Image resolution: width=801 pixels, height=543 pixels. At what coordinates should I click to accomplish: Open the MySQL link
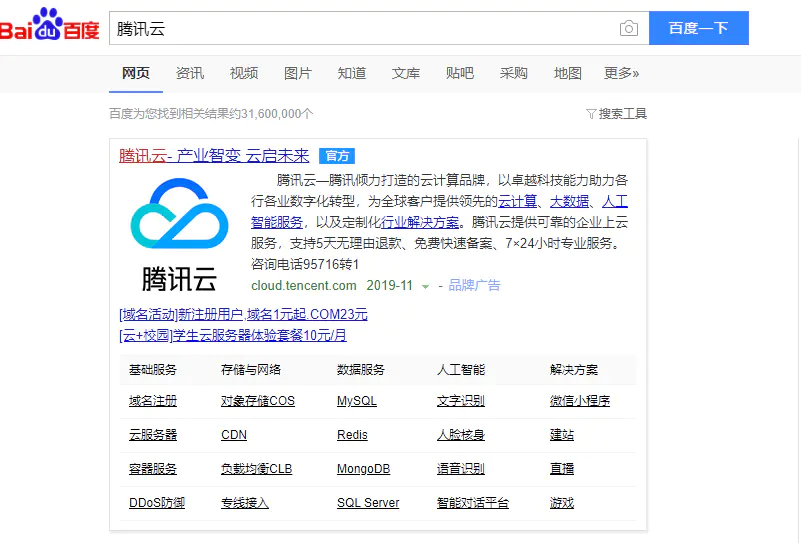coord(357,401)
